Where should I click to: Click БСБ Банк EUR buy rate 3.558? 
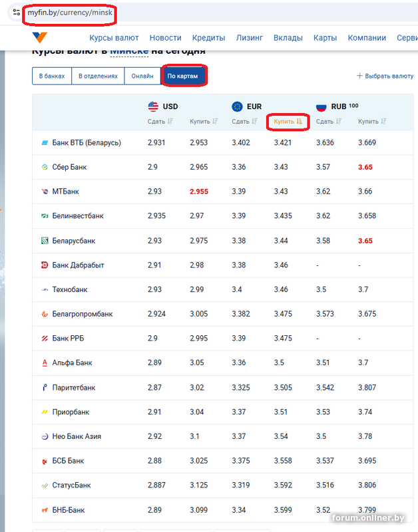[283, 461]
